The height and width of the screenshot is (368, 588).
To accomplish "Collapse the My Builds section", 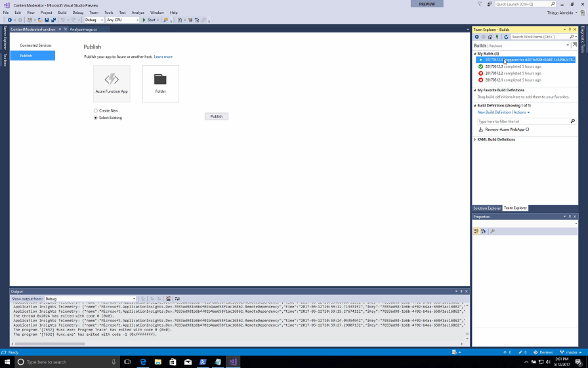I will (x=474, y=54).
